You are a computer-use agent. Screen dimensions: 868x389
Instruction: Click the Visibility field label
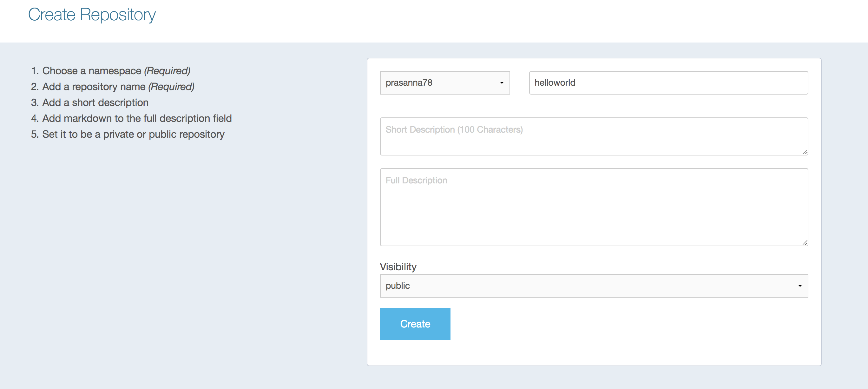(398, 267)
